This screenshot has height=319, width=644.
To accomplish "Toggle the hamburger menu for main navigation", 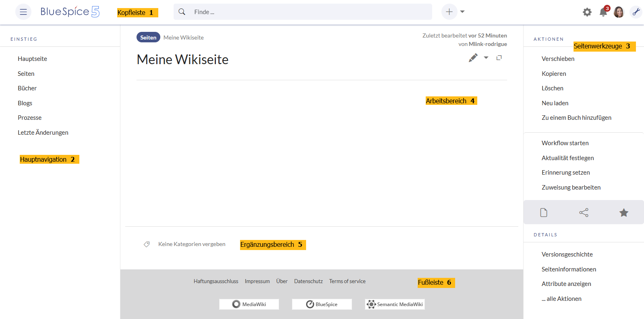I will click(x=23, y=12).
